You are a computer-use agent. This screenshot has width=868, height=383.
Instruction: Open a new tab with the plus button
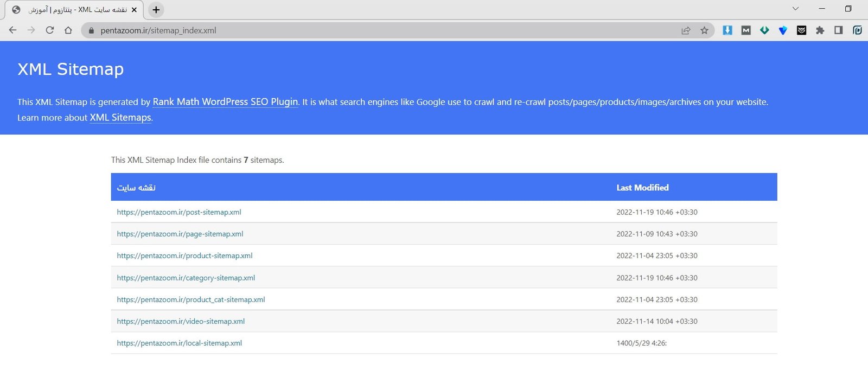[156, 10]
